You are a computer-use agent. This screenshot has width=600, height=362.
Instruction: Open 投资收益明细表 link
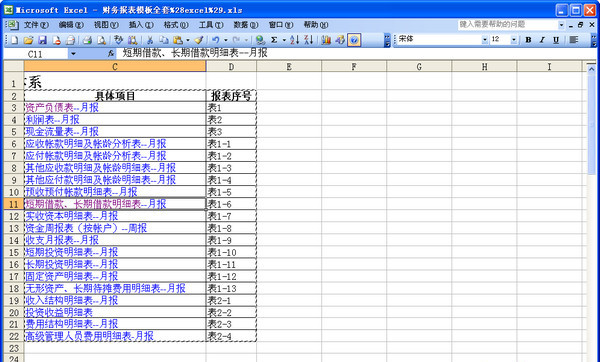pyautogui.click(x=59, y=313)
